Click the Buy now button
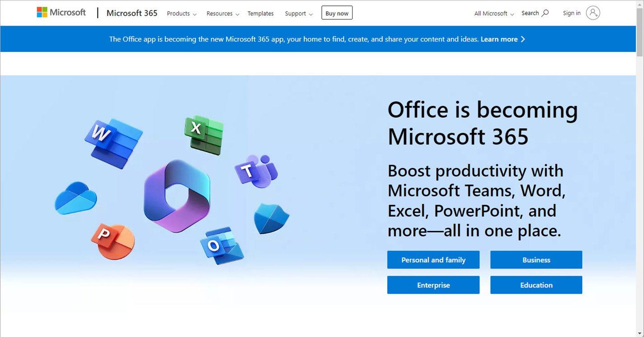The image size is (644, 337). (x=337, y=13)
